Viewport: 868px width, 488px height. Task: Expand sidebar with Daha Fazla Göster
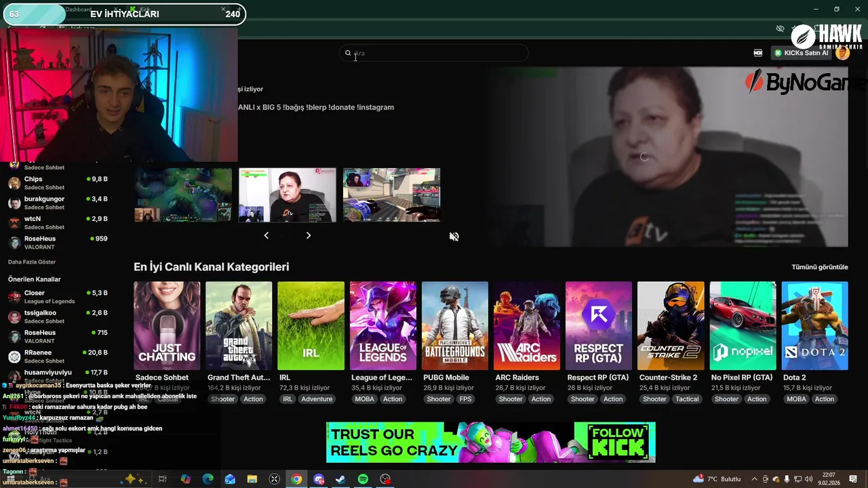point(32,262)
